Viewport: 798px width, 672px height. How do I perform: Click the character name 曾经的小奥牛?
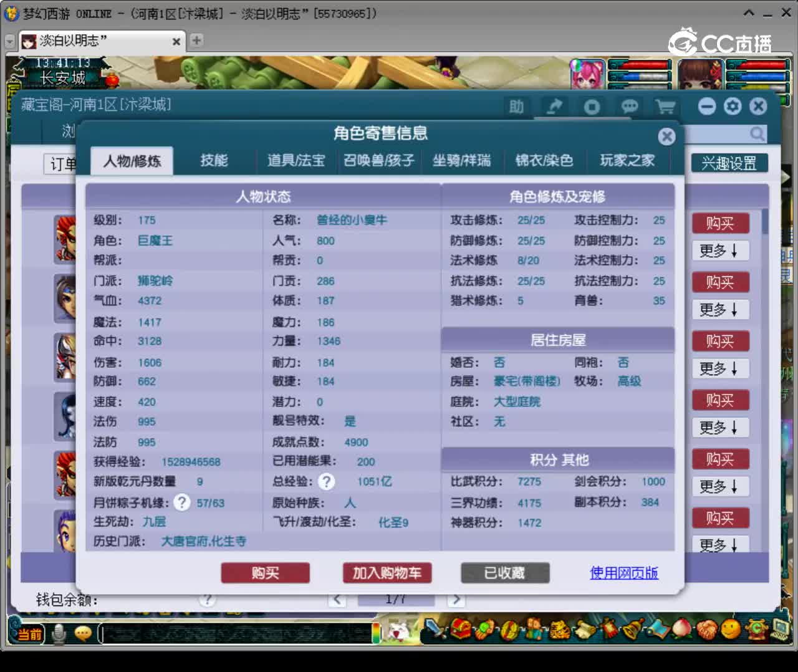[x=352, y=220]
